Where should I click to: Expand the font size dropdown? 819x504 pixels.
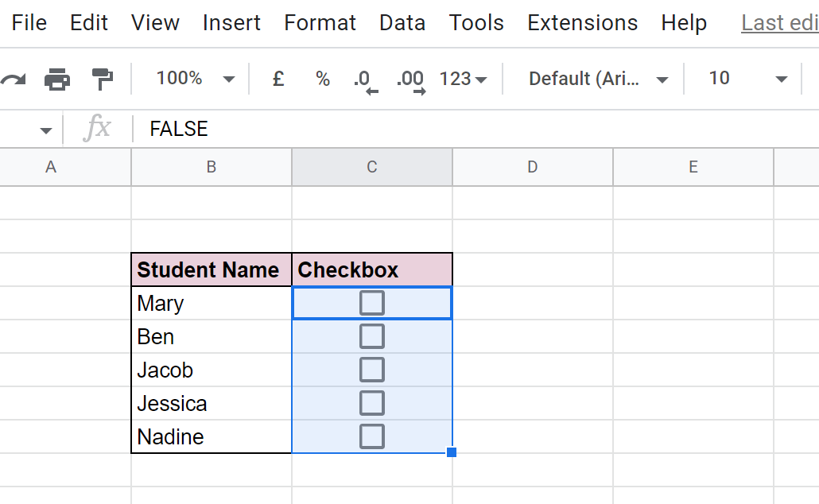743,78
